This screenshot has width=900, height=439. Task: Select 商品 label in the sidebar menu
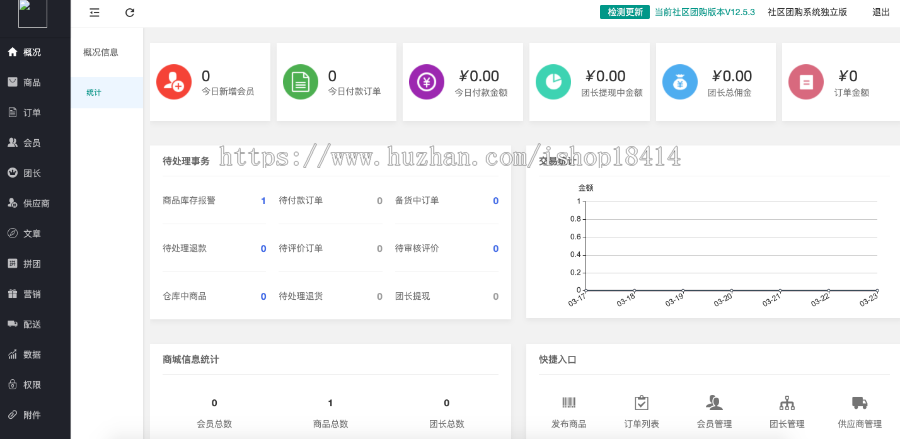[x=32, y=83]
